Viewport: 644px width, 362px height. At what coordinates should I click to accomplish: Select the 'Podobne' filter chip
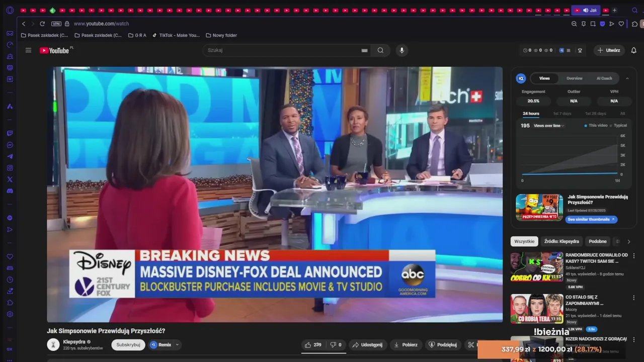click(598, 241)
